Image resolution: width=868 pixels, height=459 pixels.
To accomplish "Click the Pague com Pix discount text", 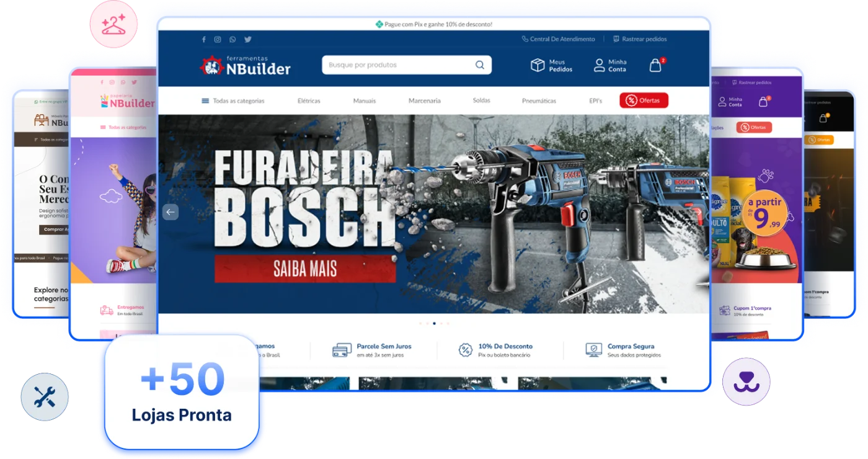I will pyautogui.click(x=438, y=24).
